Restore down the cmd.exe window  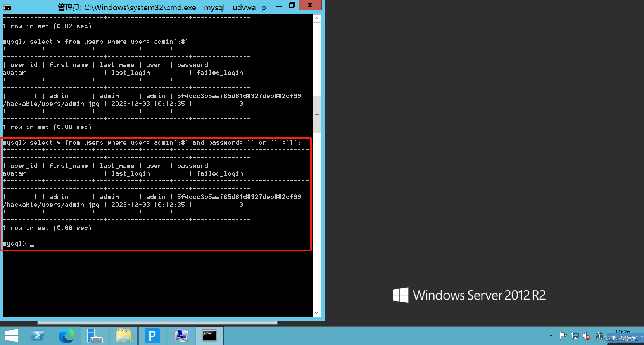pyautogui.click(x=292, y=5)
